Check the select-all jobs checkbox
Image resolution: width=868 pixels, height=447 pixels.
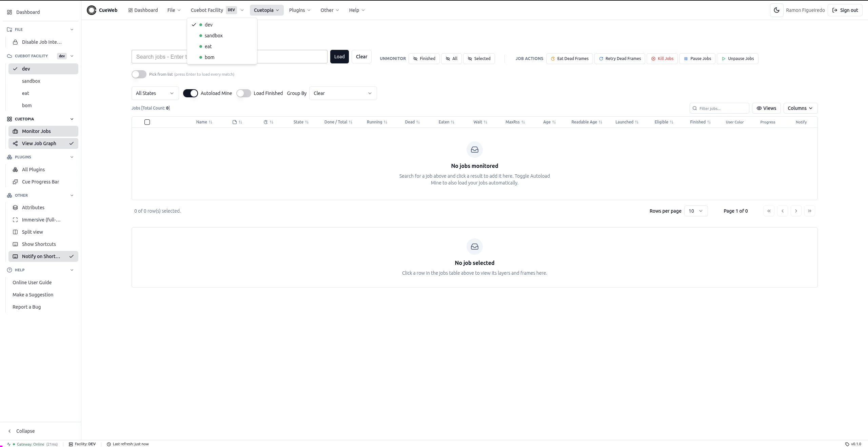click(x=147, y=122)
